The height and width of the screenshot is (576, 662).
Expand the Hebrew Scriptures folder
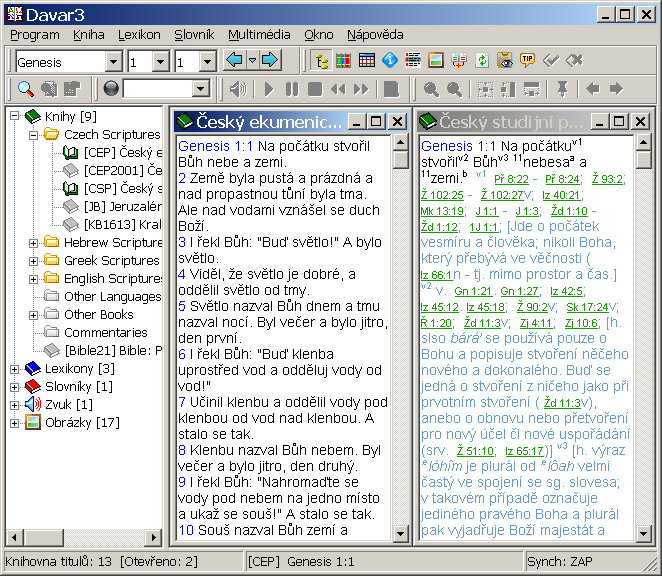pyautogui.click(x=34, y=242)
